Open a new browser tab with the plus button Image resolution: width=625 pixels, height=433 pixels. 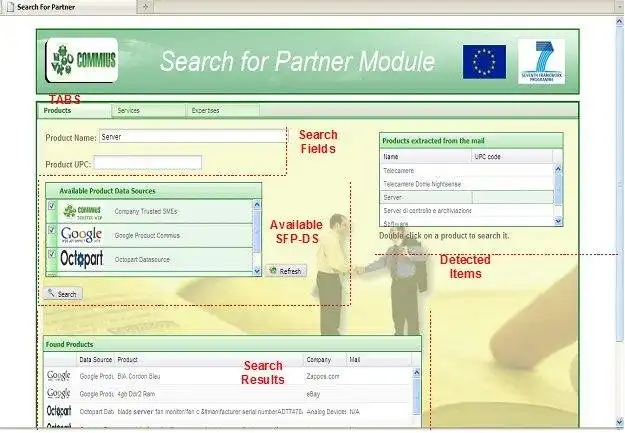tap(145, 6)
